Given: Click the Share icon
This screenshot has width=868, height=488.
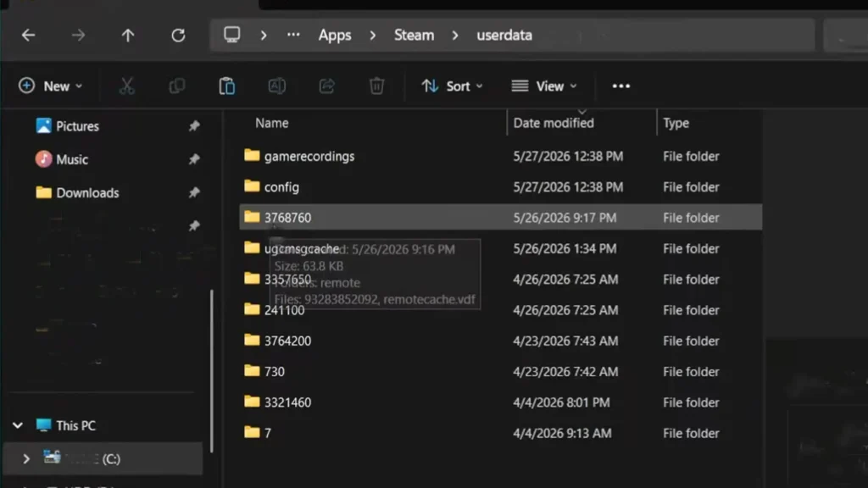Looking at the screenshot, I should pyautogui.click(x=327, y=86).
